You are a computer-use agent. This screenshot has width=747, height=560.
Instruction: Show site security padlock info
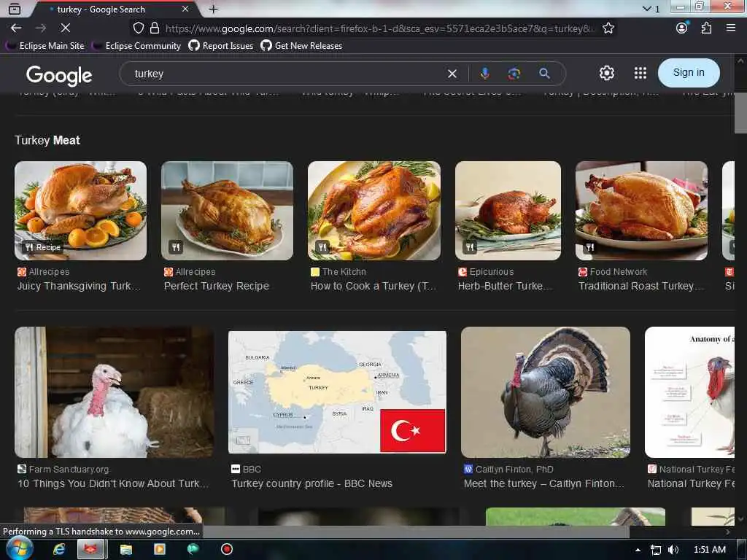[155, 28]
